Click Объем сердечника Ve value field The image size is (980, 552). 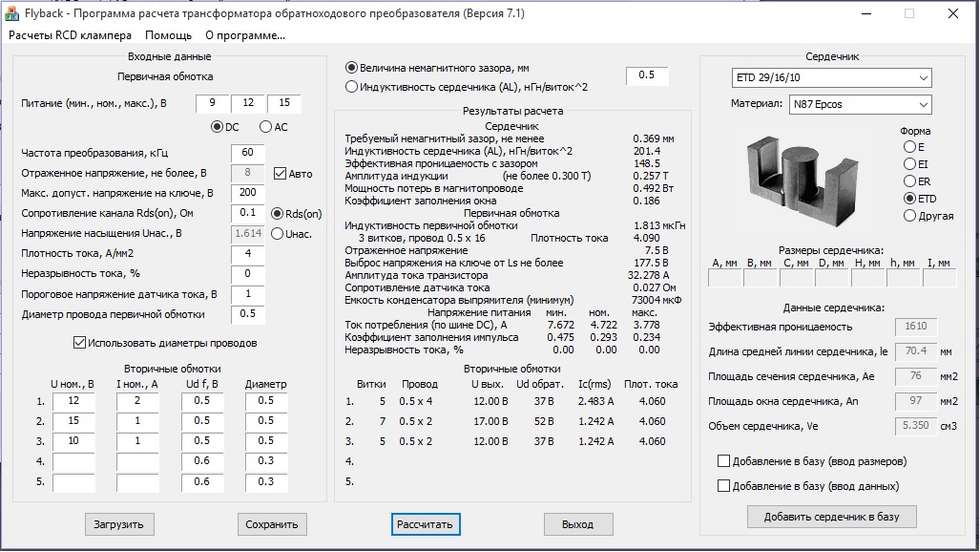[x=916, y=426]
